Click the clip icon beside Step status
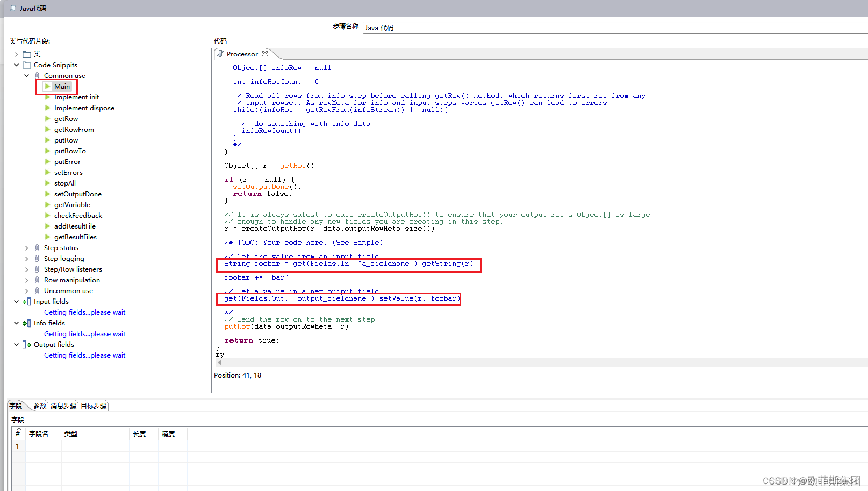The image size is (868, 491). [37, 248]
